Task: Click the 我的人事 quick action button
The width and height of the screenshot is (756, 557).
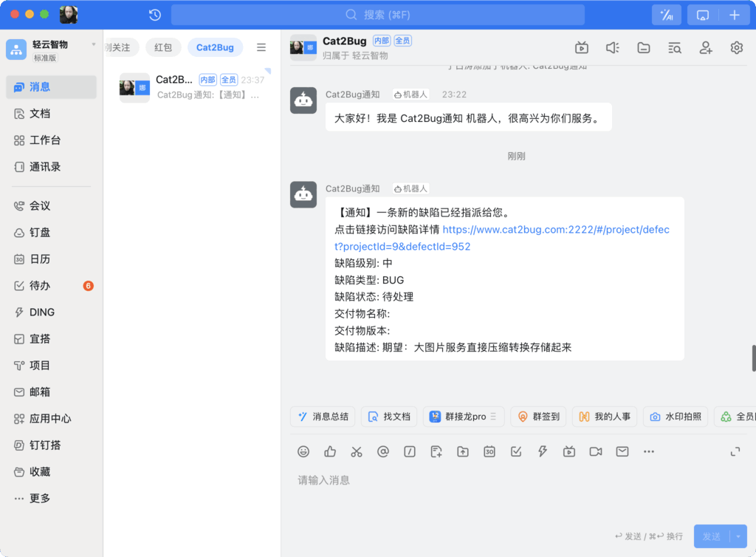Action: coord(605,416)
